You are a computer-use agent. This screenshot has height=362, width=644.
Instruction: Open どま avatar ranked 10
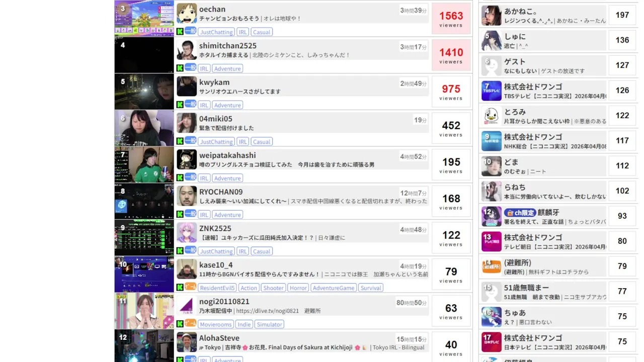492,166
